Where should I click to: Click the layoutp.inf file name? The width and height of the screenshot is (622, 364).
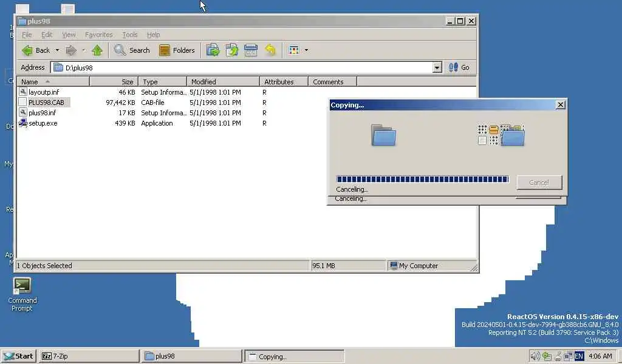[x=44, y=92]
